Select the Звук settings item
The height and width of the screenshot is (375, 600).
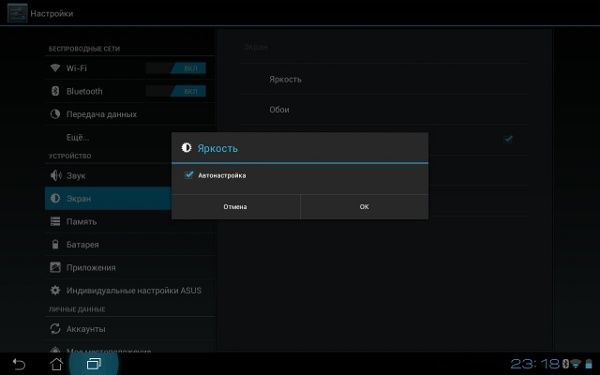click(108, 176)
